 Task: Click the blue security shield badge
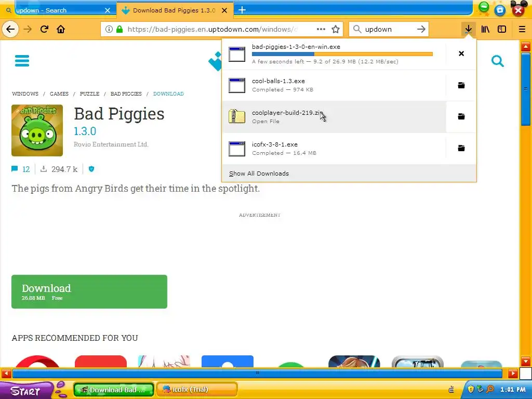pos(91,169)
